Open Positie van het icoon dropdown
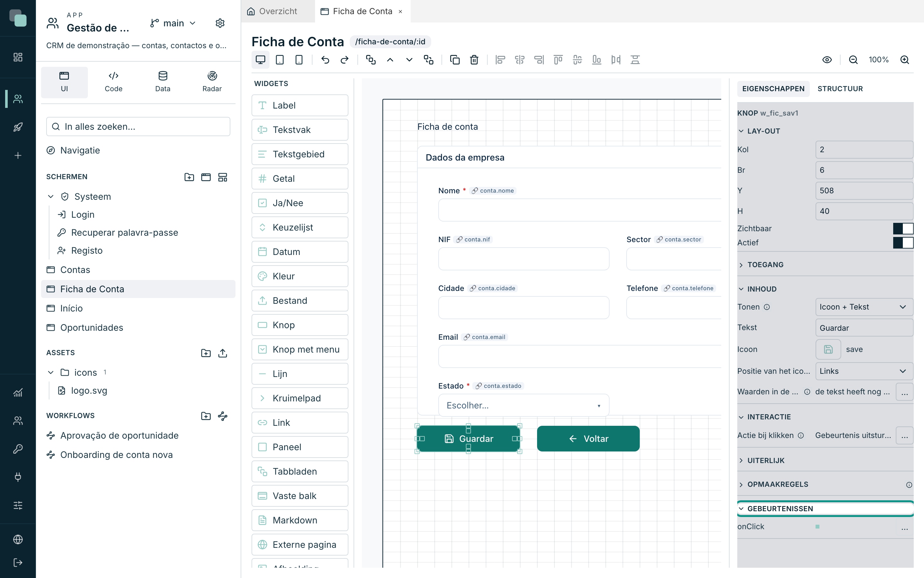 point(864,371)
